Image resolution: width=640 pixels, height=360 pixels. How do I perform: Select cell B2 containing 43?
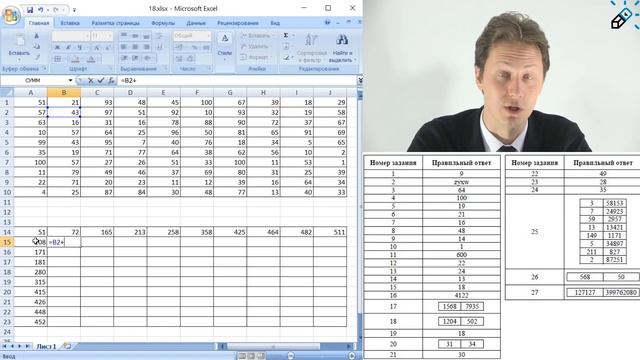(64, 112)
